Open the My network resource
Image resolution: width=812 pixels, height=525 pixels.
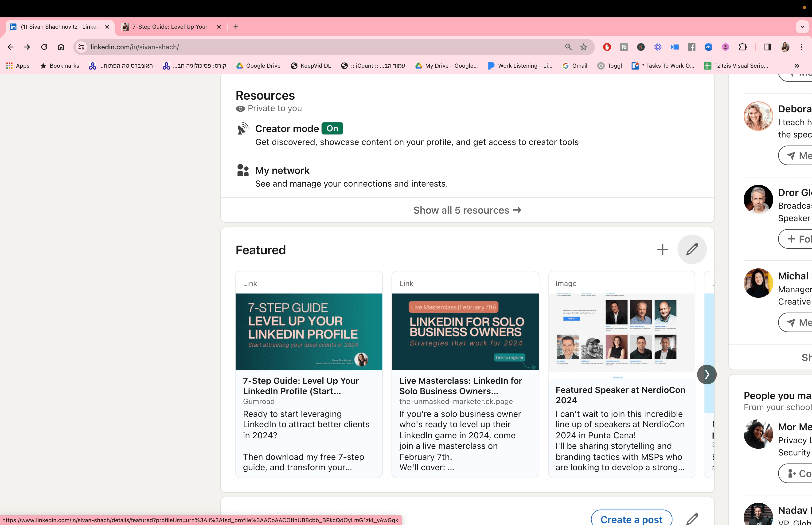(467, 176)
